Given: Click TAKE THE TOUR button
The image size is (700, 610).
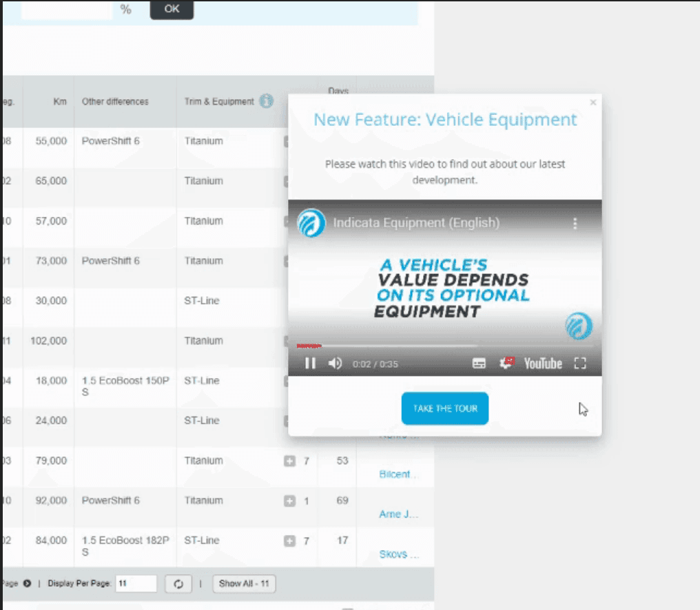Looking at the screenshot, I should tap(444, 408).
